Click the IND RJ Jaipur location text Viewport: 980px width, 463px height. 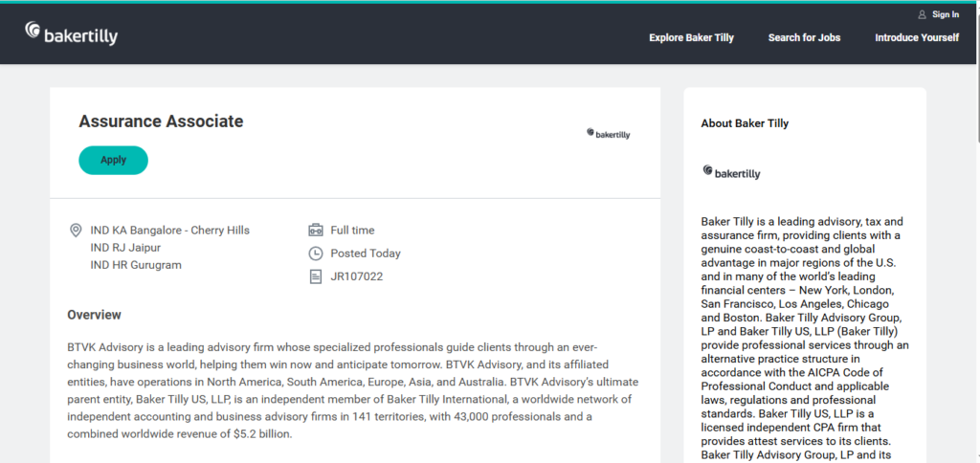tap(125, 248)
